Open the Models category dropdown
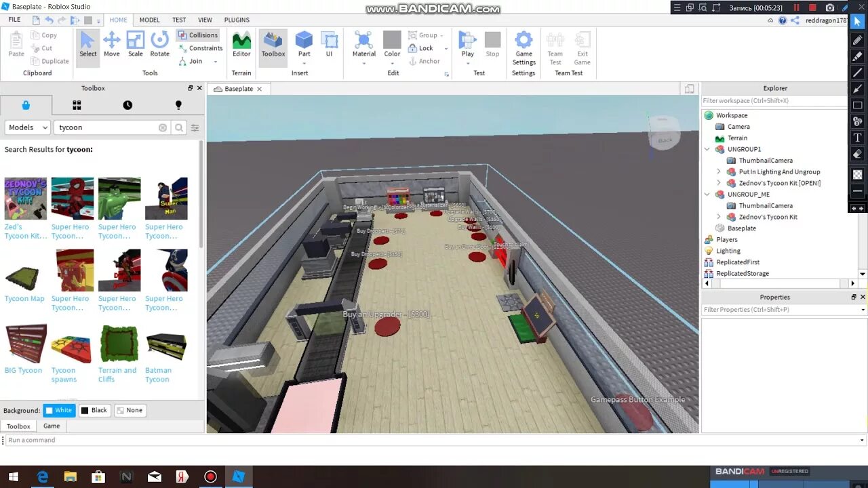868x488 pixels. [28, 127]
